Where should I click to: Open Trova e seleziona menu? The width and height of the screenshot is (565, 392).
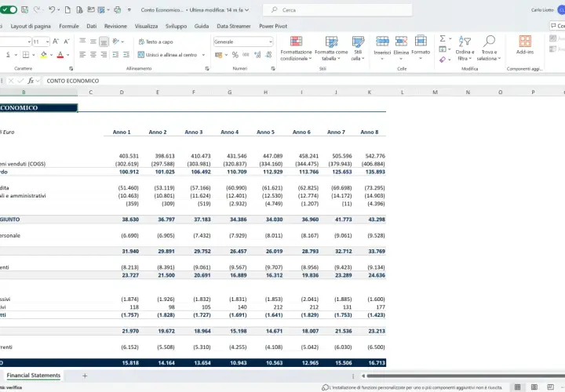coord(489,49)
